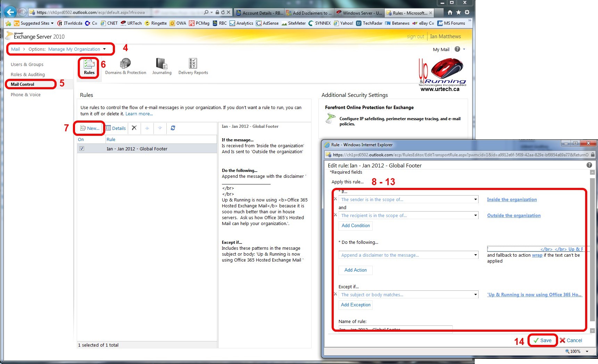Open Domains & Protection section
This screenshot has height=364, width=598.
pyautogui.click(x=125, y=67)
